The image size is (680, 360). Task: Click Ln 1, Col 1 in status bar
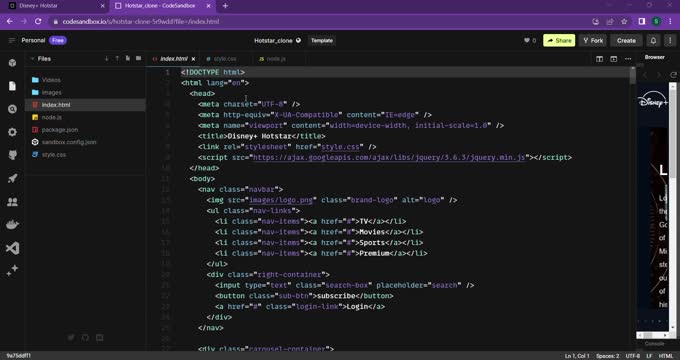tap(577, 356)
